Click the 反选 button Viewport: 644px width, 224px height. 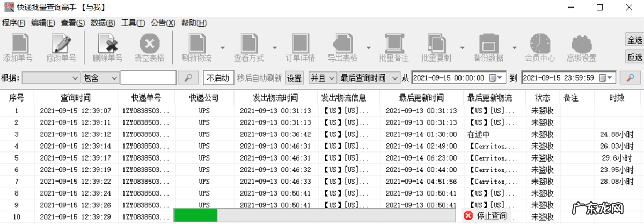point(634,57)
